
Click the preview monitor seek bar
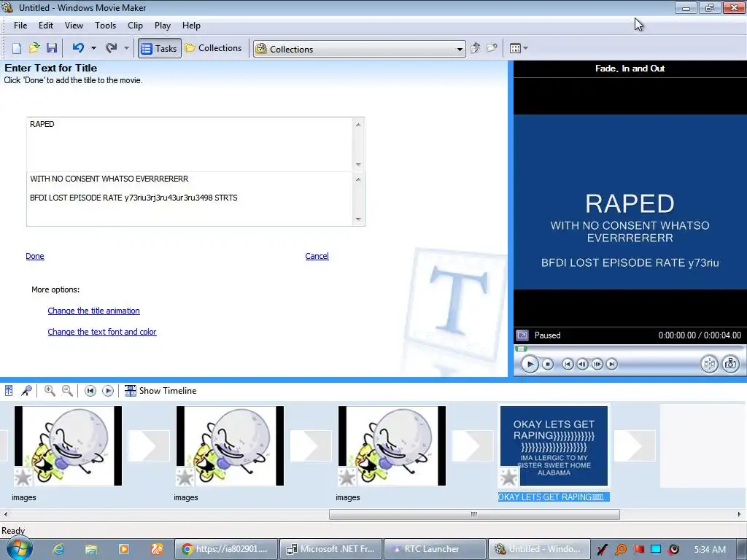click(629, 349)
